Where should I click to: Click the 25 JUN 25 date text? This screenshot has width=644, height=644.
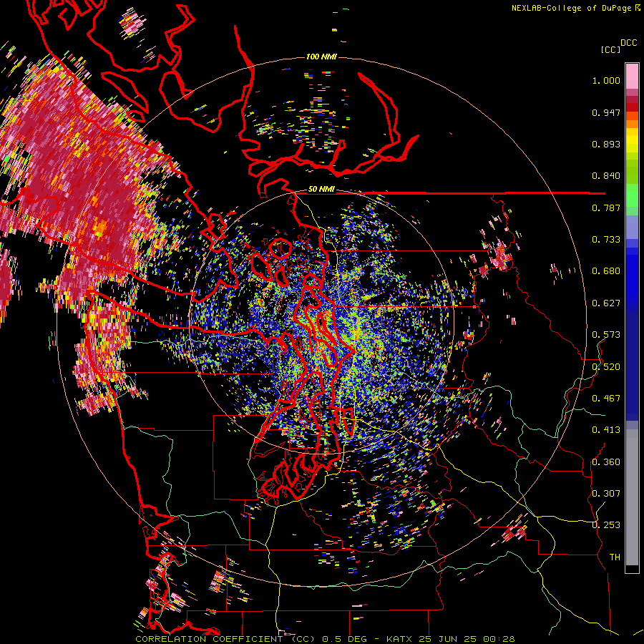(447, 639)
